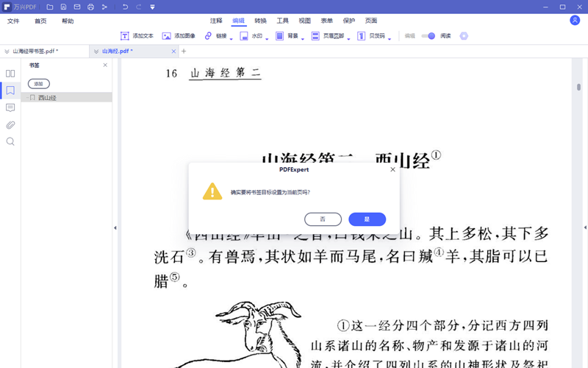Click the print icon in the title bar
This screenshot has height=368, width=588.
[90, 7]
